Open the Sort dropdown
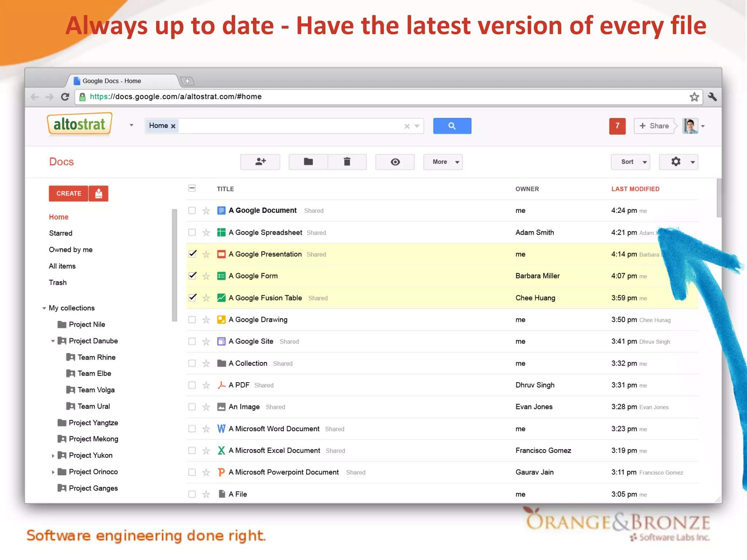The image size is (747, 560). (630, 162)
